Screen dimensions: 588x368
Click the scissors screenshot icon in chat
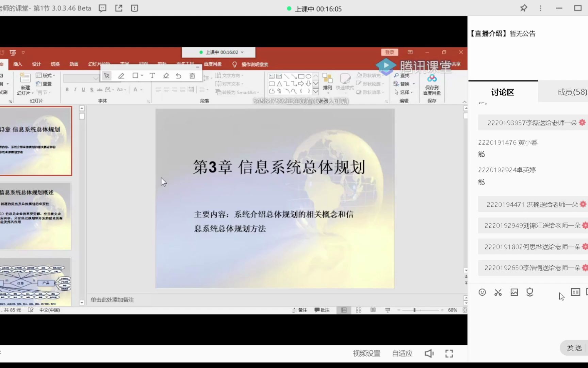click(498, 292)
